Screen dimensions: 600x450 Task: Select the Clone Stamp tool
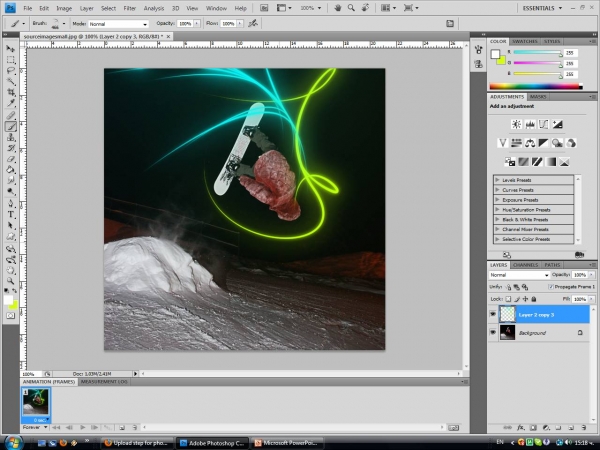(10, 137)
